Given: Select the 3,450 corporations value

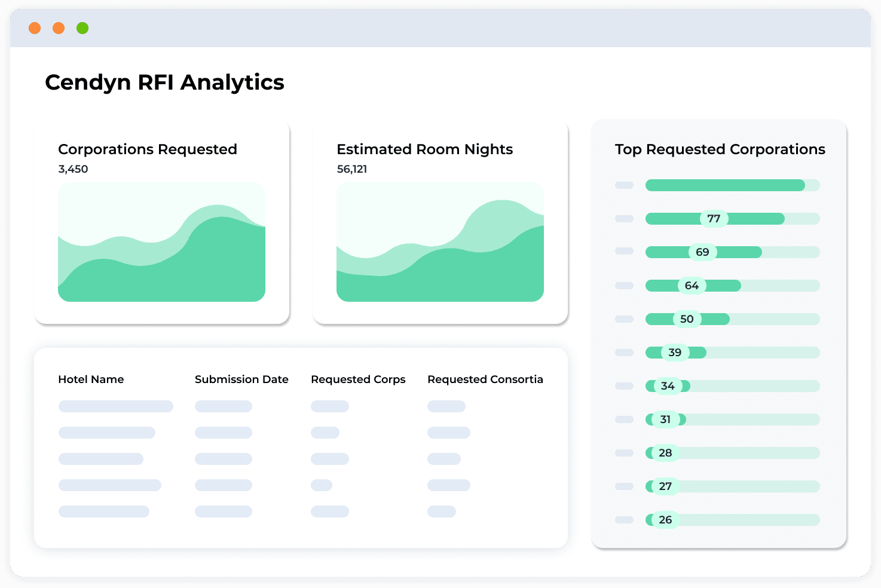Looking at the screenshot, I should coord(73,169).
